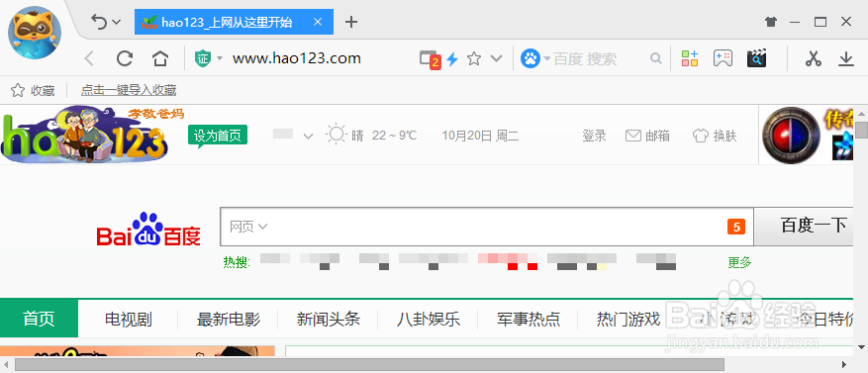Click the raccoon browser avatar logo
The height and width of the screenshot is (373, 868).
coord(35,32)
